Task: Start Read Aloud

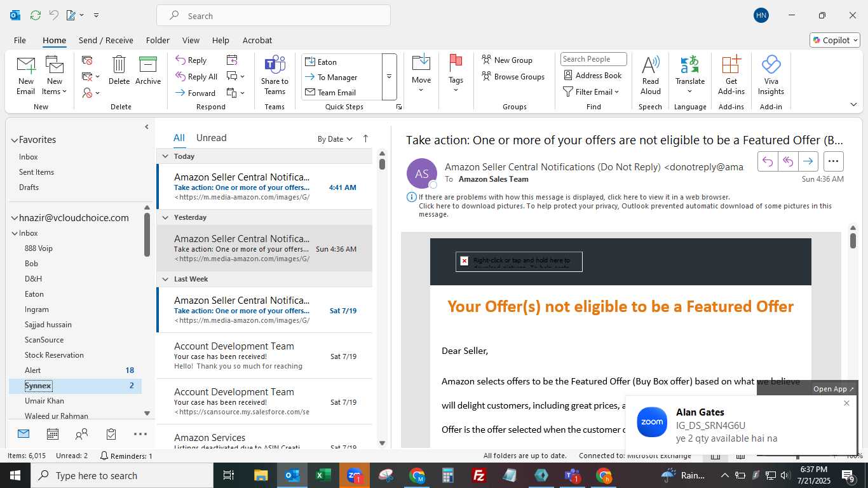Action: [x=651, y=76]
